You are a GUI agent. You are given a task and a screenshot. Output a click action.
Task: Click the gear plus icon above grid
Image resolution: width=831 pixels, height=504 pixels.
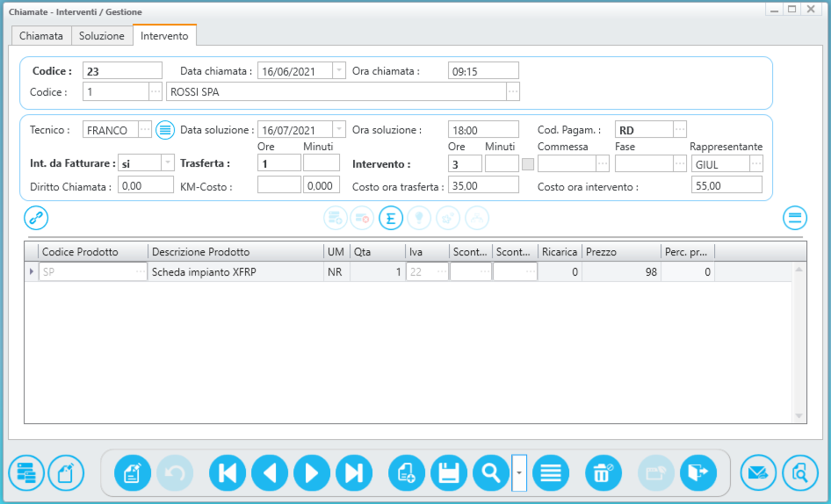point(448,218)
